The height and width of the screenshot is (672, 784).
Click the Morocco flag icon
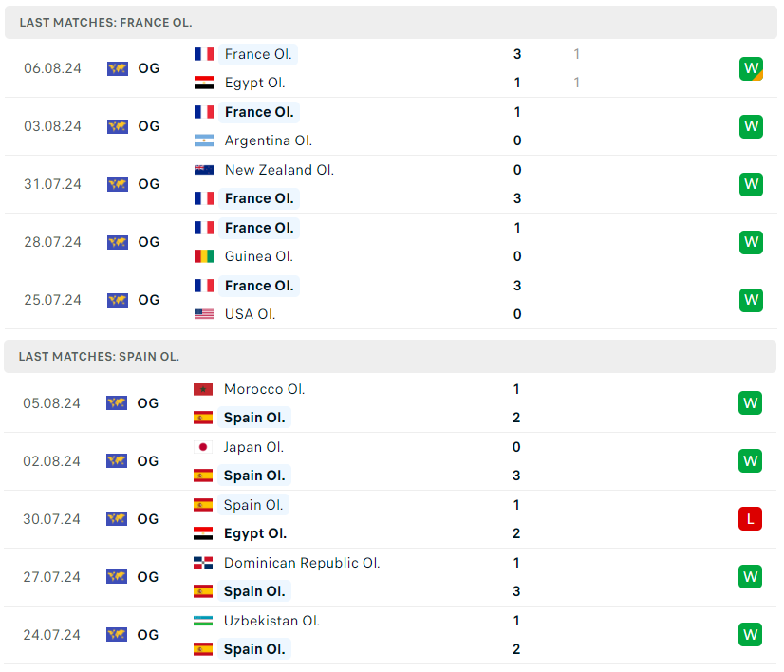pyautogui.click(x=202, y=389)
